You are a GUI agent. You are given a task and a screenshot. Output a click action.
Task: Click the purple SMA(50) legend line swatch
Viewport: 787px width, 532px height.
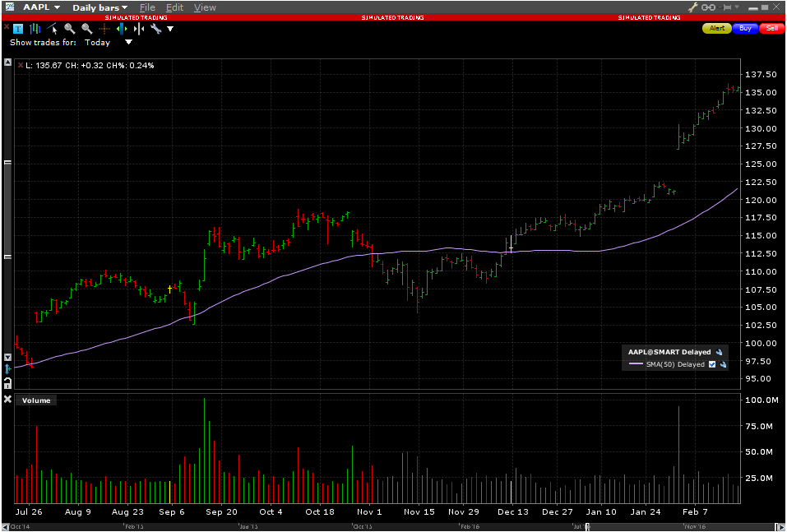pos(636,364)
